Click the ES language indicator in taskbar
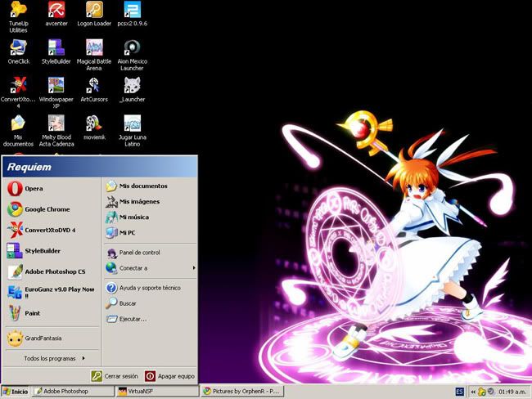 [459, 392]
